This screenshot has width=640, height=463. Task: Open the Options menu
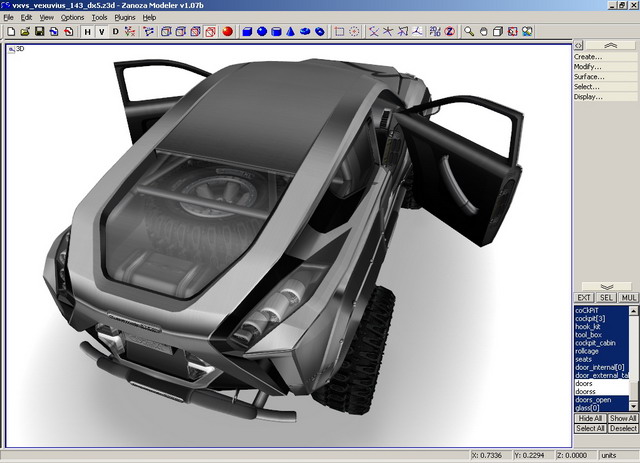[72, 17]
